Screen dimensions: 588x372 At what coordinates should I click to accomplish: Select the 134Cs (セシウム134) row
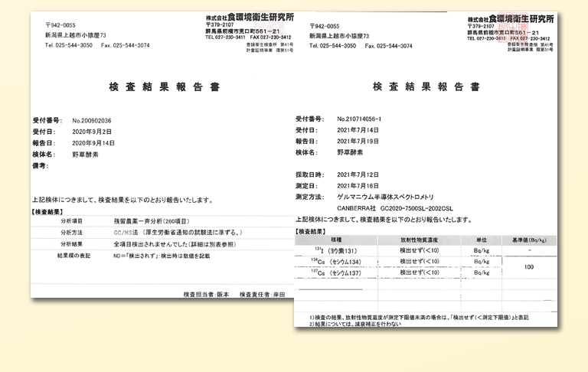point(398,262)
